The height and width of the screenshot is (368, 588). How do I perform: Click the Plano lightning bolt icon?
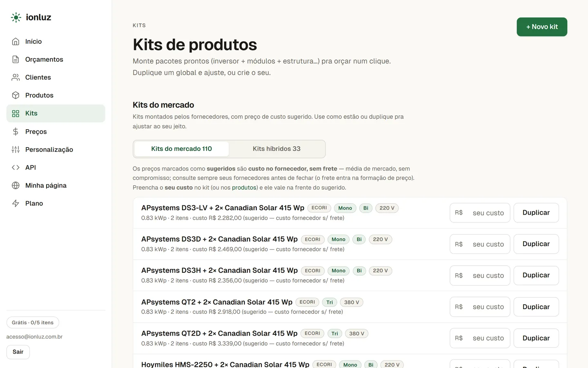coord(16,203)
